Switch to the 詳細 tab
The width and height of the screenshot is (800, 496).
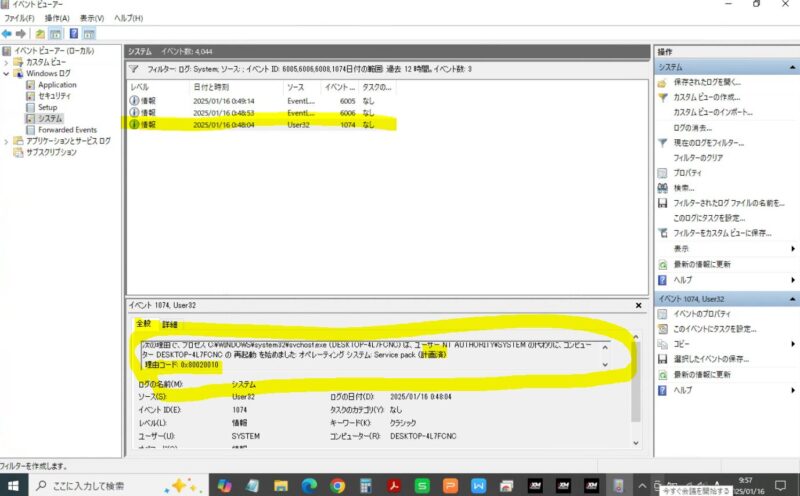pyautogui.click(x=169, y=325)
